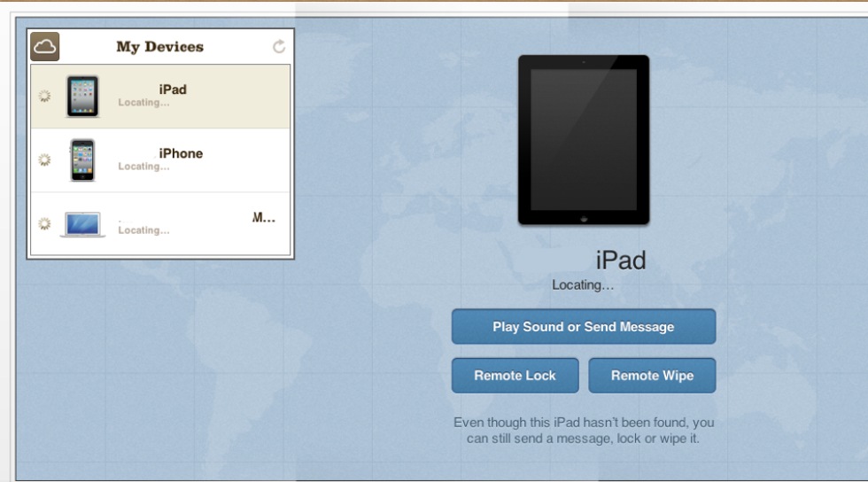Screen dimensions: 868x482
Task: Click the iPad thumbnail icon in device list
Action: tap(82, 96)
